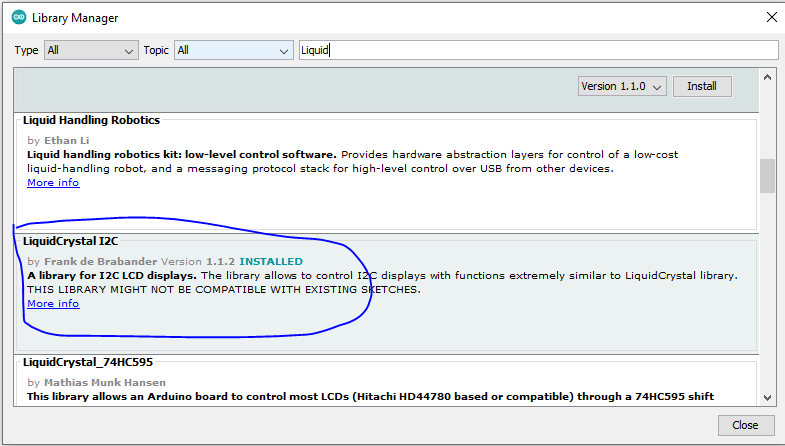Click author name Mathias Munk Hansen
Viewport: 785px width, 446px height.
[x=105, y=383]
